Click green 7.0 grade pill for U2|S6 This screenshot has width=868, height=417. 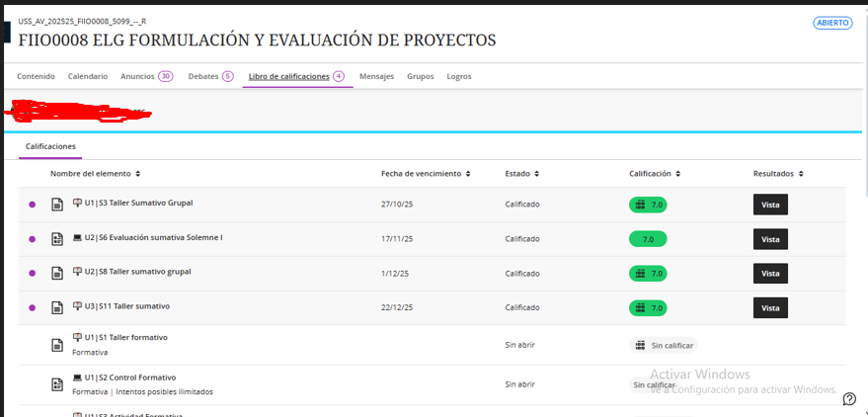click(x=648, y=239)
